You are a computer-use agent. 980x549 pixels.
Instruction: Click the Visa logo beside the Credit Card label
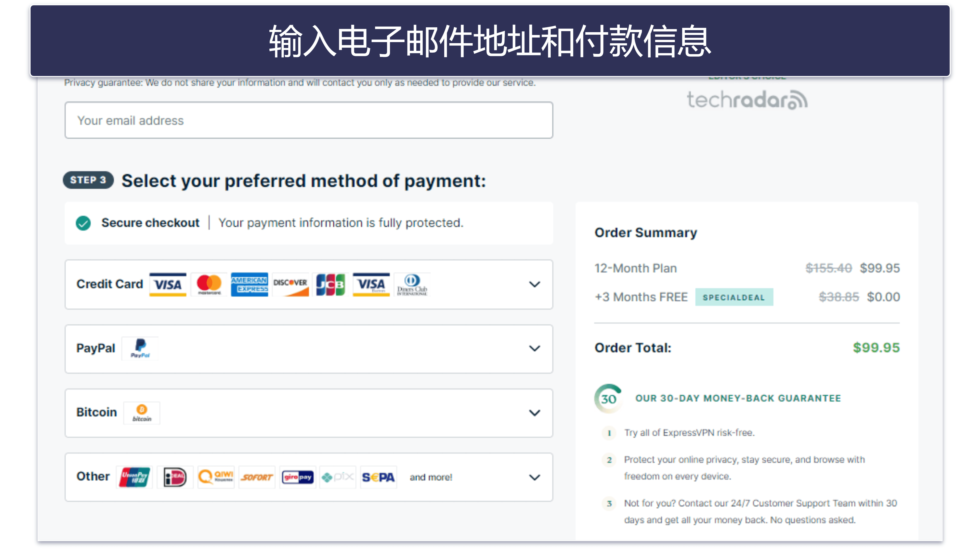pyautogui.click(x=168, y=284)
